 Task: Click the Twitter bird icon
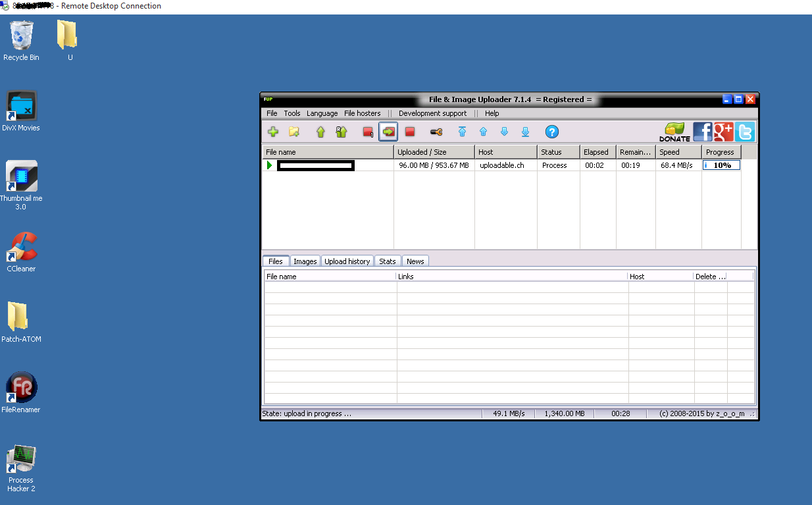745,132
